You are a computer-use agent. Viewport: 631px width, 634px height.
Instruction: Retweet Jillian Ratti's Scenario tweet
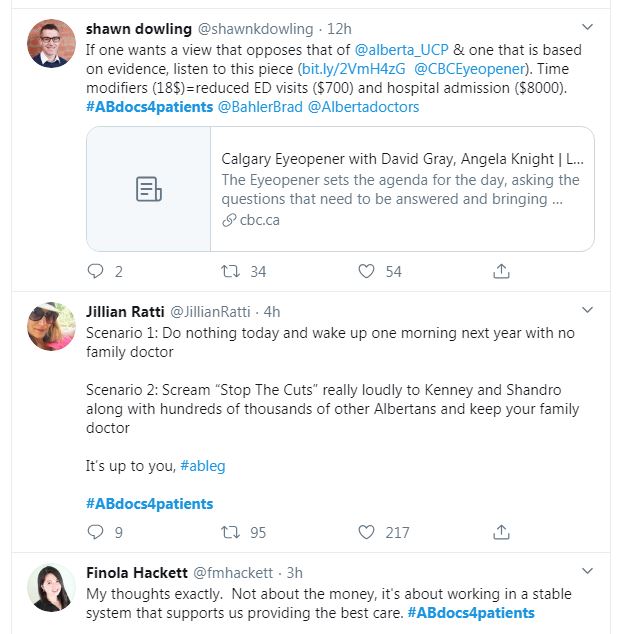pyautogui.click(x=230, y=532)
